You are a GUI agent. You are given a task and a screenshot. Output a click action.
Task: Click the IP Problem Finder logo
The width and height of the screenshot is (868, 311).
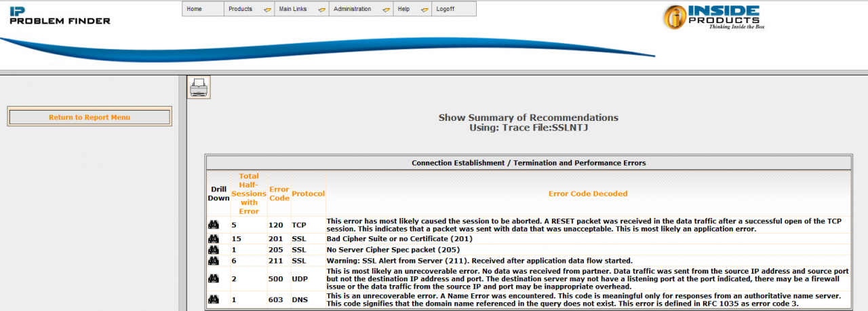[x=60, y=16]
